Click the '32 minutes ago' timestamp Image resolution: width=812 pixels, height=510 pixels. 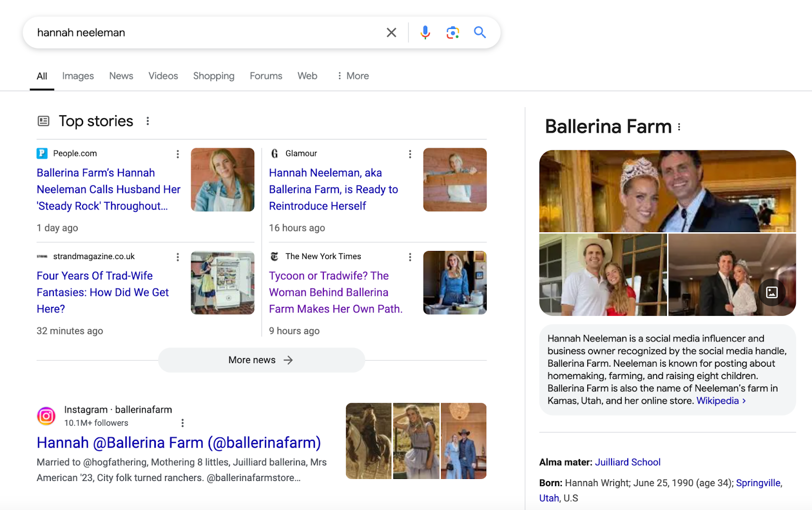(70, 331)
